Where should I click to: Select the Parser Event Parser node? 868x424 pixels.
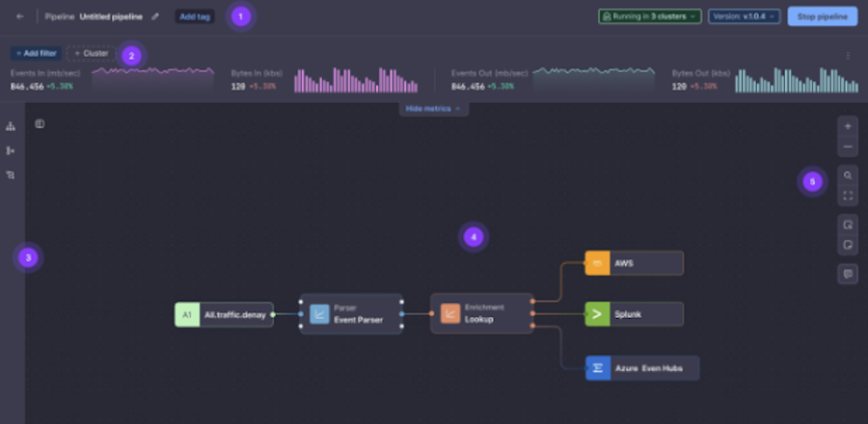click(x=351, y=314)
